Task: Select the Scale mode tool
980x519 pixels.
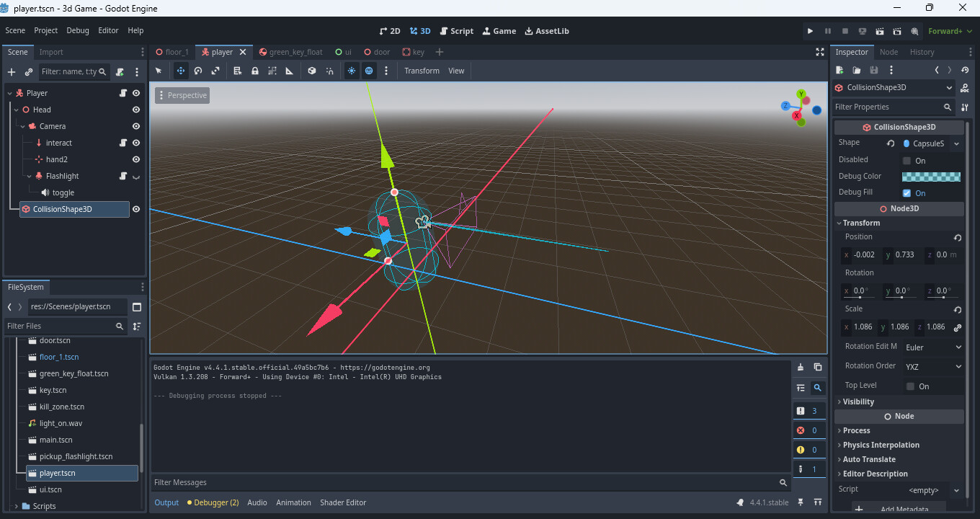Action: tap(215, 71)
